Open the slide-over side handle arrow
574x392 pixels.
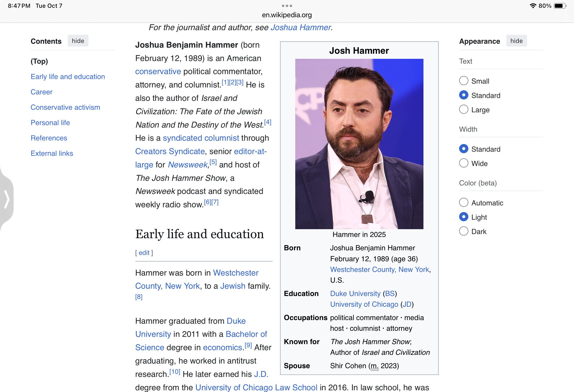(7, 199)
